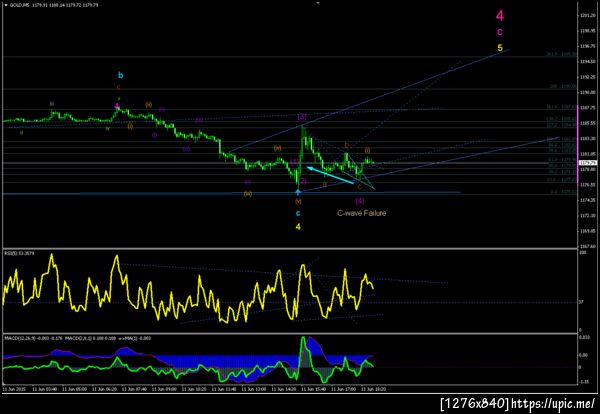Select the magenta c label under pink 4

pyautogui.click(x=499, y=32)
